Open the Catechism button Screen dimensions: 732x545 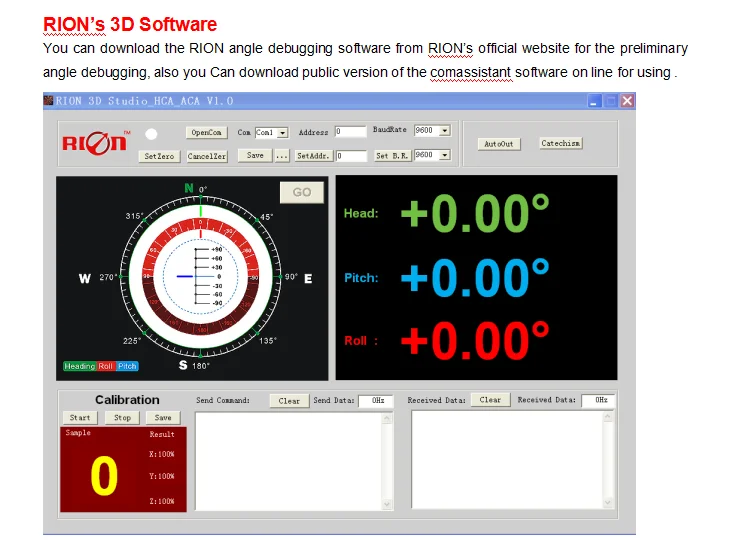[561, 143]
